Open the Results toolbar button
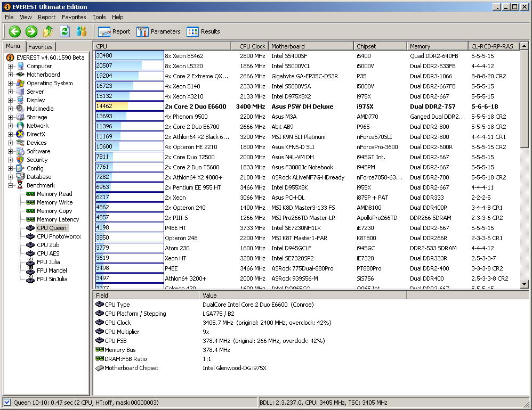Image resolution: width=532 pixels, height=410 pixels. pyautogui.click(x=203, y=31)
